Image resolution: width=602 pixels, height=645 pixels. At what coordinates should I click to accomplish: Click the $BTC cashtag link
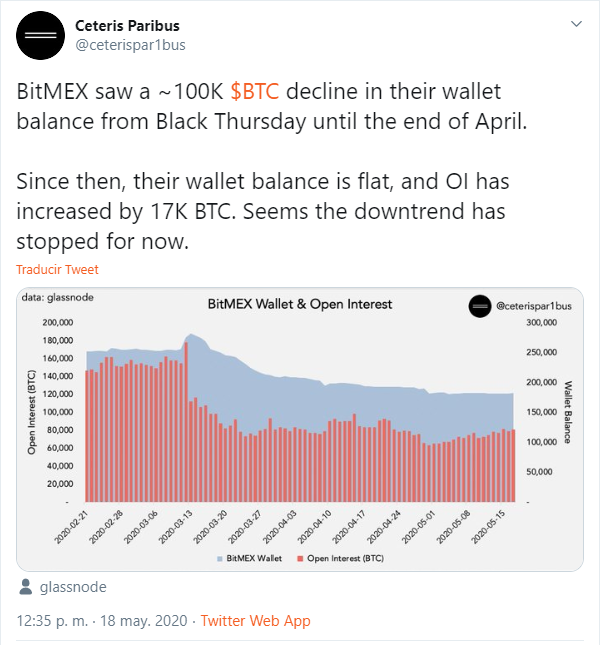[255, 91]
